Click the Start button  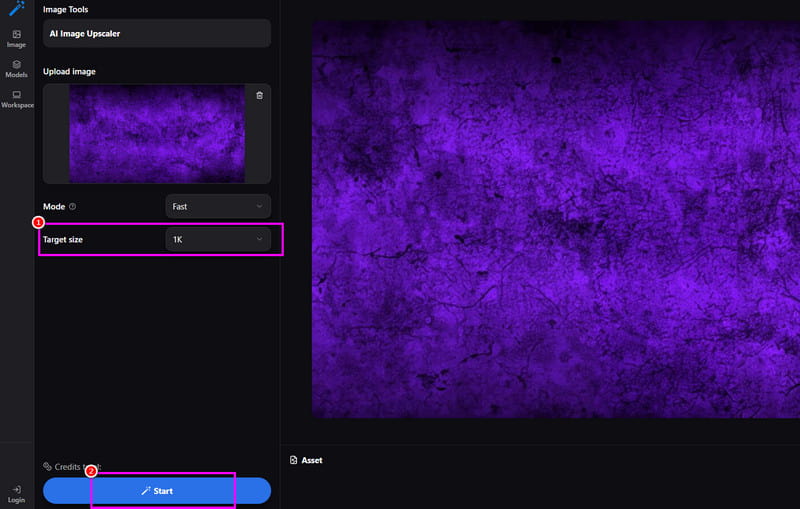tap(157, 491)
